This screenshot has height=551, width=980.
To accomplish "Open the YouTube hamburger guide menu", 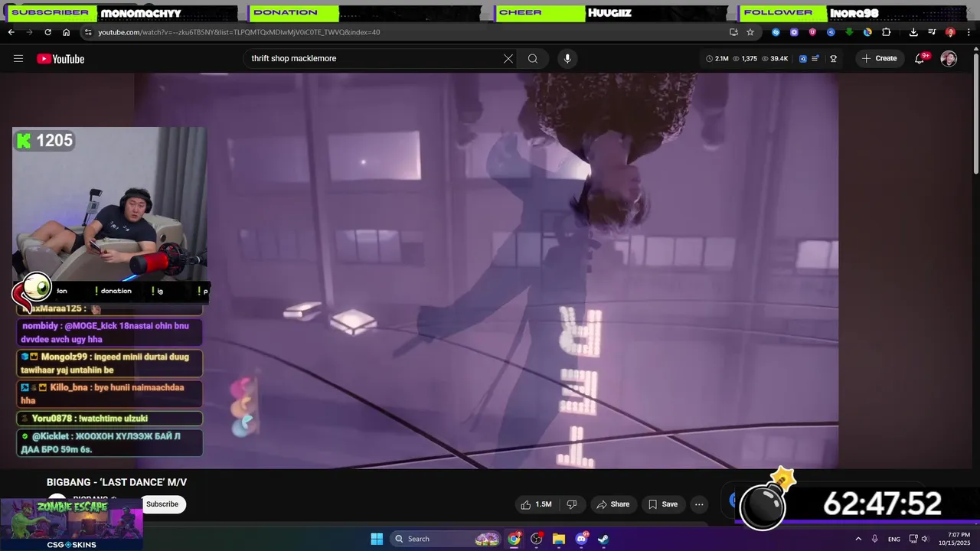I will [x=18, y=58].
